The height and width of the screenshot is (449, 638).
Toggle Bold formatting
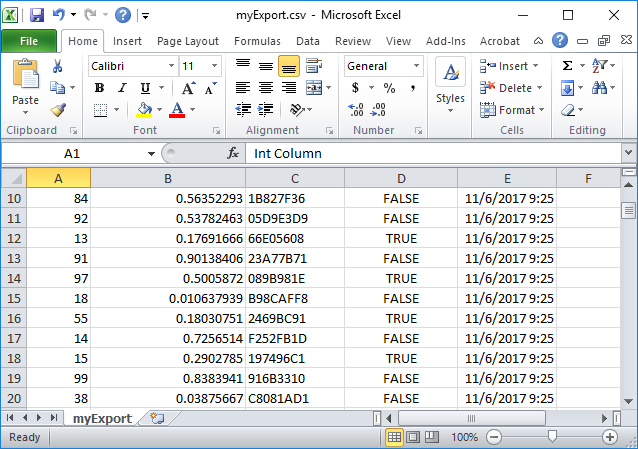coord(99,88)
